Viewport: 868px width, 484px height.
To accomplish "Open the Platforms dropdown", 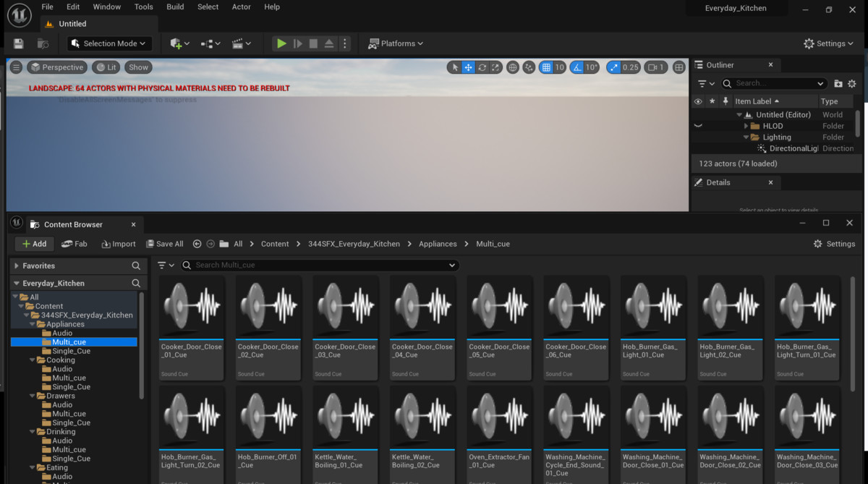I will [x=396, y=43].
